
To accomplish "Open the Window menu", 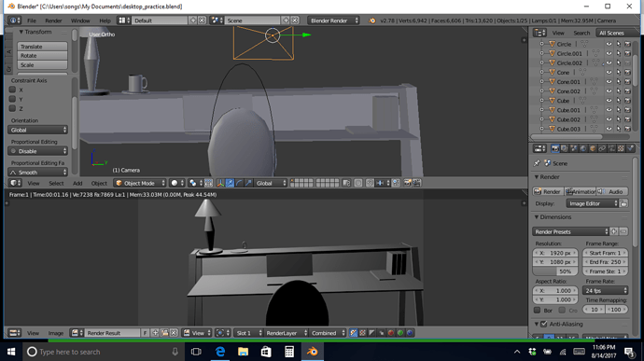I will pos(80,21).
